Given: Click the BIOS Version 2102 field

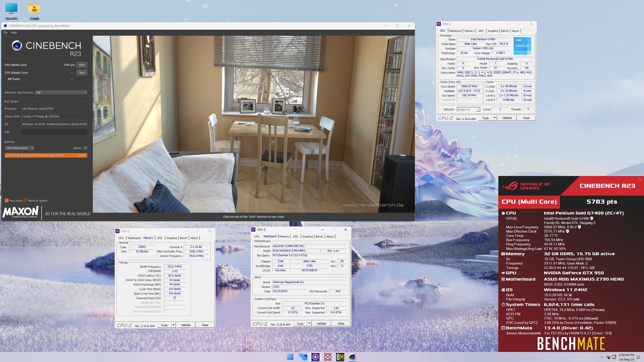Looking at the screenshot, I should pyautogui.click(x=309, y=287).
